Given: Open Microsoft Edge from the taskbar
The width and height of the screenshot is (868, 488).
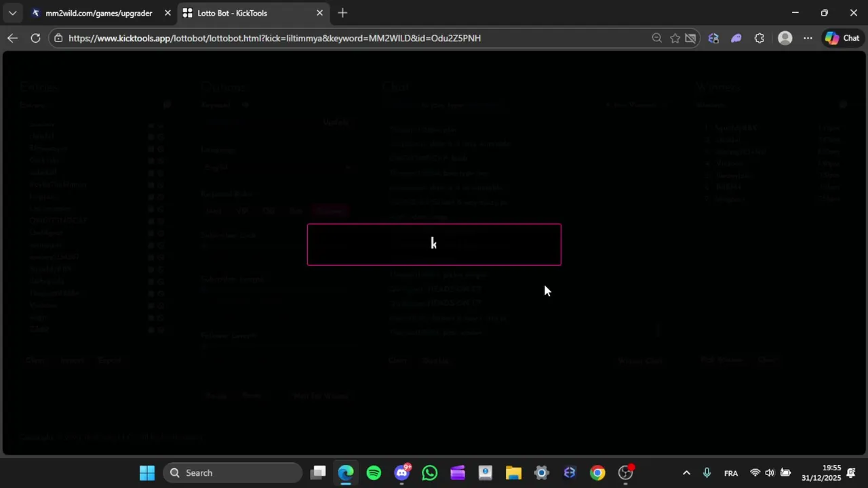Looking at the screenshot, I should [x=346, y=472].
